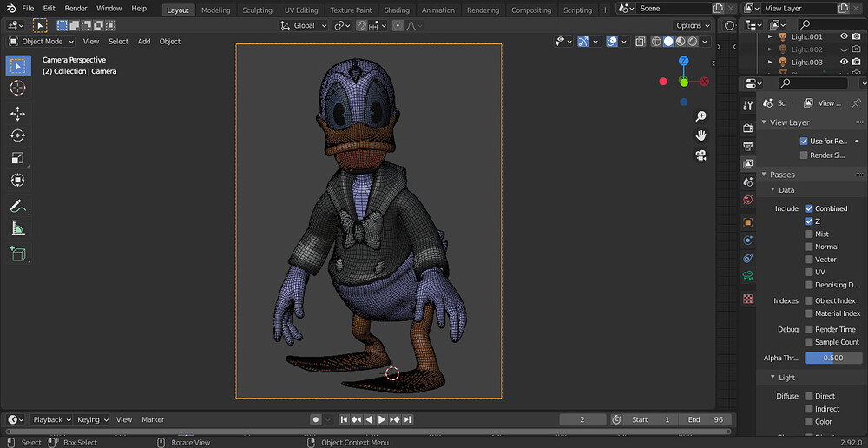868x448 pixels.
Task: Enable the Combined pass checkbox
Action: click(809, 208)
